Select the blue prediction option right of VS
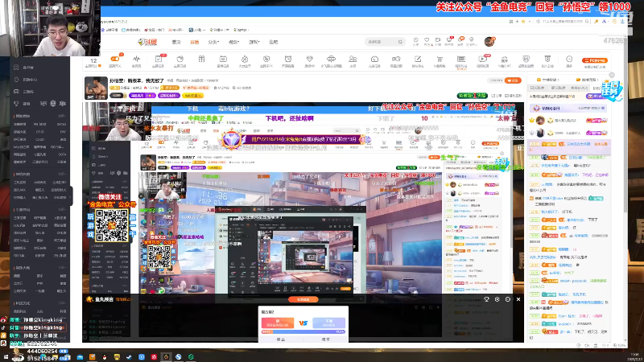644x362 pixels. coord(329,323)
